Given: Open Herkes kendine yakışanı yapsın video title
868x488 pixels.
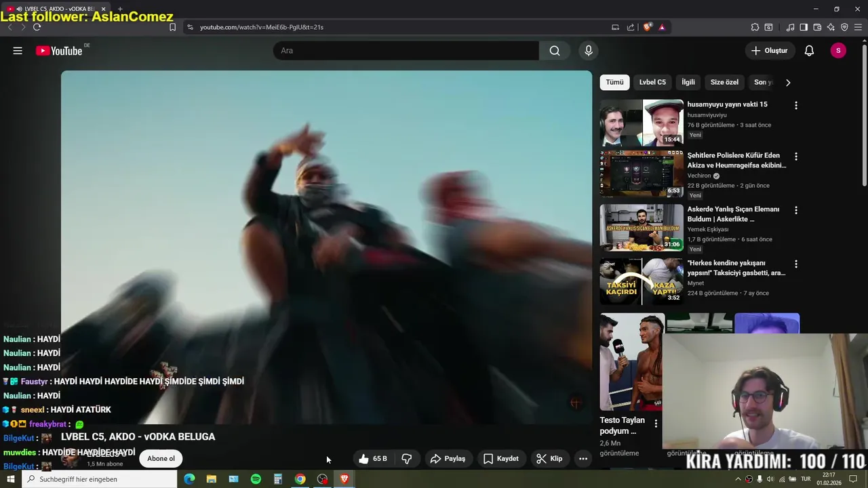Looking at the screenshot, I should 736,268.
